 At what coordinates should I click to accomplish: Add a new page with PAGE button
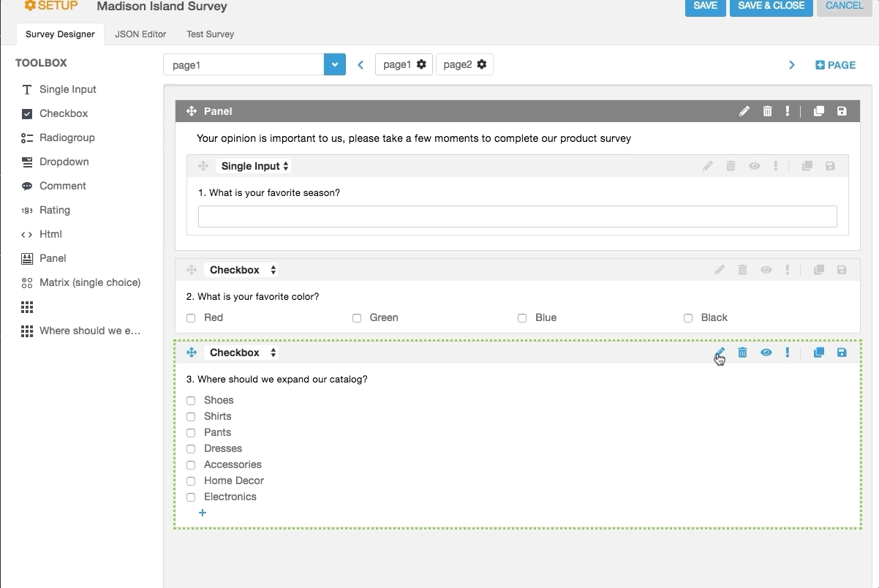[835, 65]
